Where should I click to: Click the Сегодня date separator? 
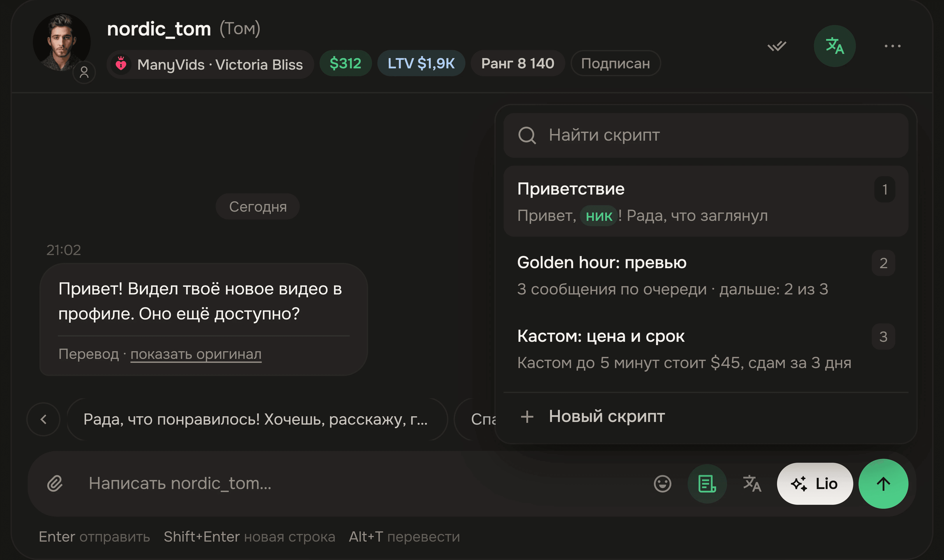(x=258, y=206)
